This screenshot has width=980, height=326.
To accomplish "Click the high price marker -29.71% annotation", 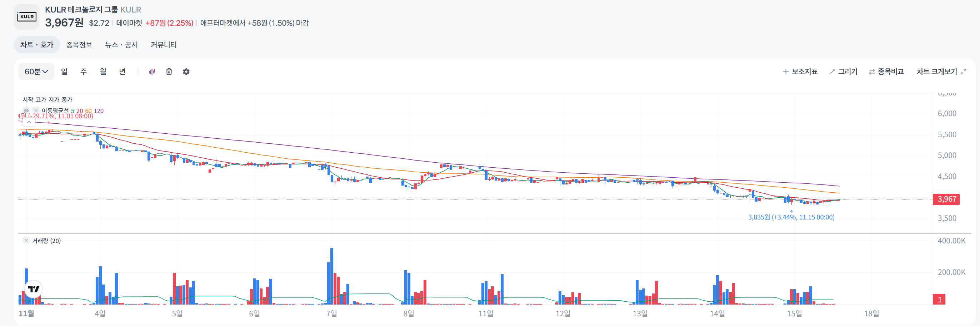I will [56, 116].
